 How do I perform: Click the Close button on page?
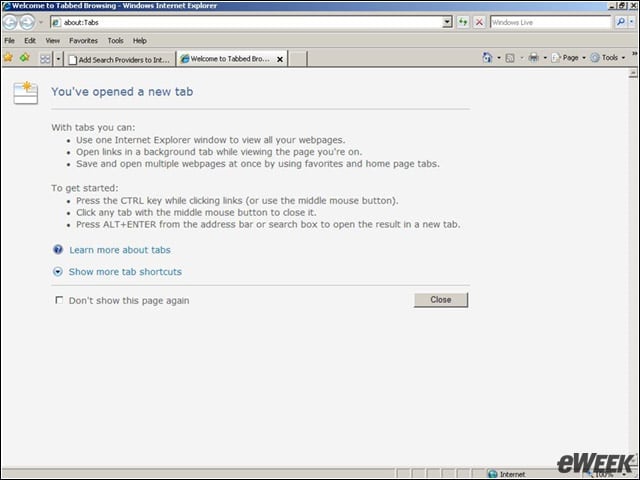tap(441, 300)
